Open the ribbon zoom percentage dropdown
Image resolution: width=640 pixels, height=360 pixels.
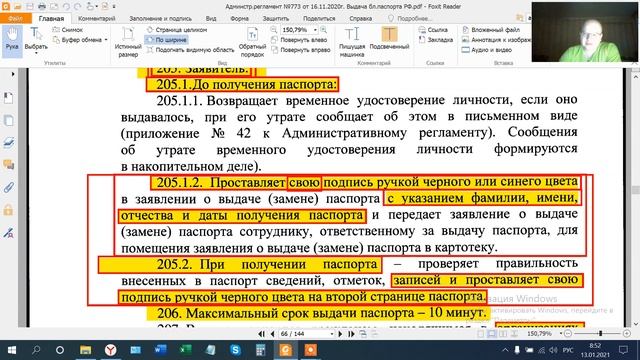coord(315,30)
